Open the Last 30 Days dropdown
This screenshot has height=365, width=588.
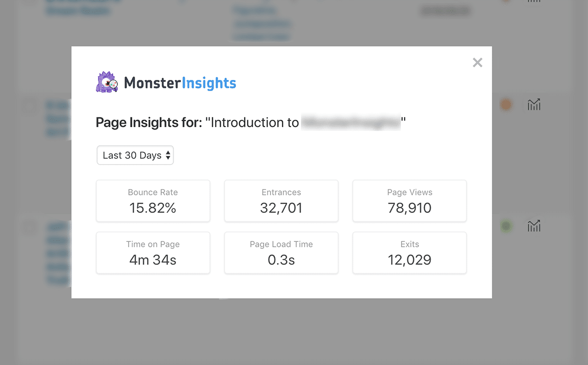click(x=135, y=155)
